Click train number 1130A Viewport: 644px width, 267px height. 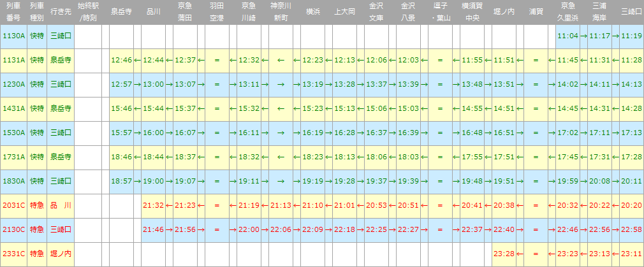pyautogui.click(x=13, y=36)
